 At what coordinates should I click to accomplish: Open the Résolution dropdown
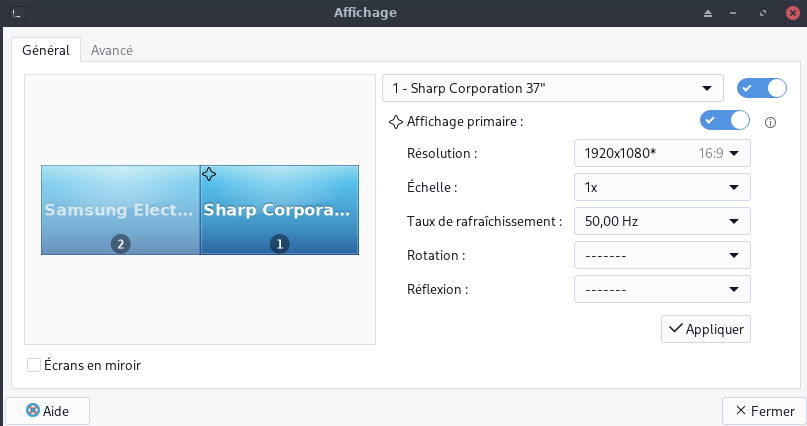(662, 153)
